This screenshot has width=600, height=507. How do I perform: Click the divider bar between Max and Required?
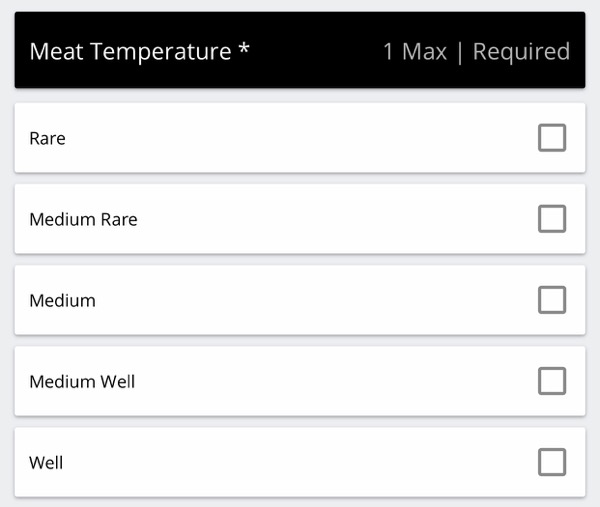pos(460,52)
